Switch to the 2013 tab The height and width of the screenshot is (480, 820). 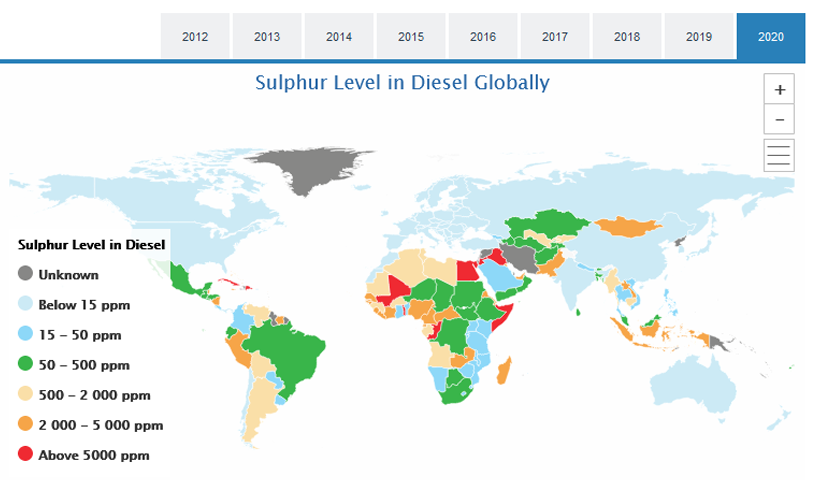pyautogui.click(x=267, y=36)
